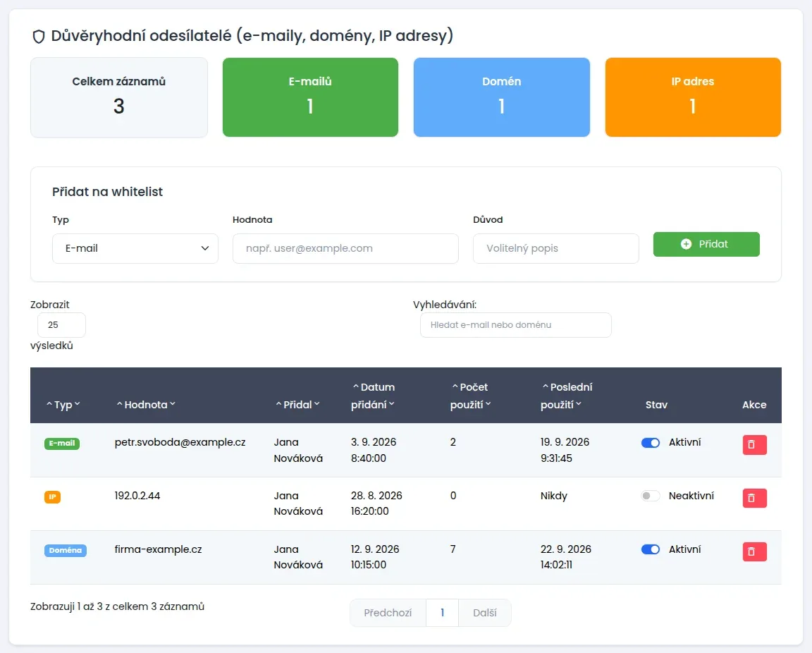Sort table by Datum přidání column

coord(374,396)
